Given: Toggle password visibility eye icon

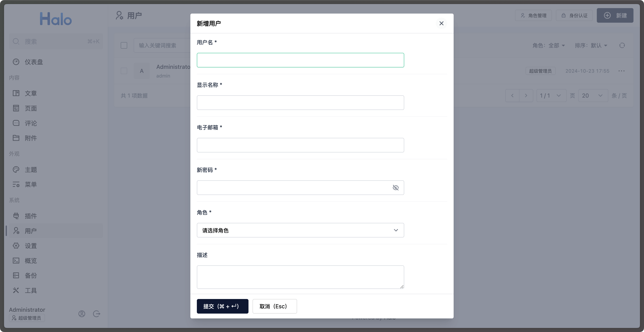Looking at the screenshot, I should [x=396, y=188].
